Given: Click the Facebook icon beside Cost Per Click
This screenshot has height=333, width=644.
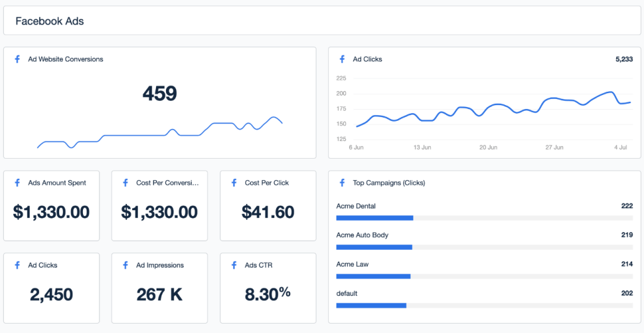Looking at the screenshot, I should [x=234, y=183].
